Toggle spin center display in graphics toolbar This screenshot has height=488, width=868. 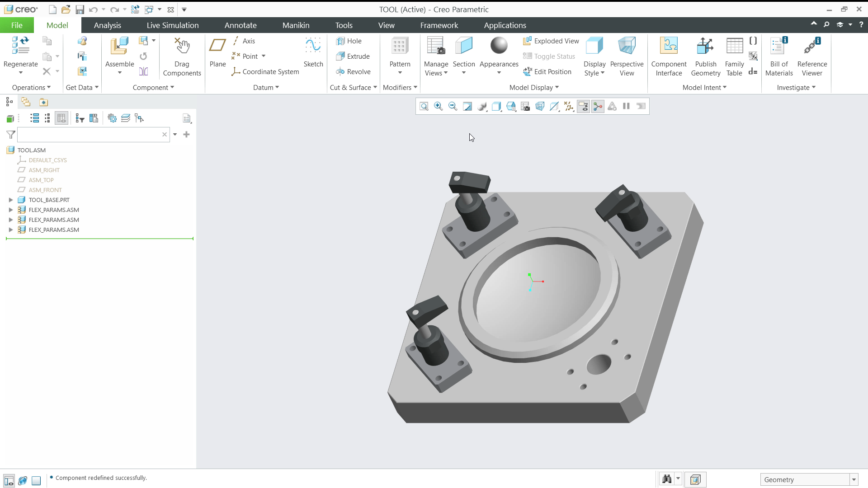[x=598, y=106]
